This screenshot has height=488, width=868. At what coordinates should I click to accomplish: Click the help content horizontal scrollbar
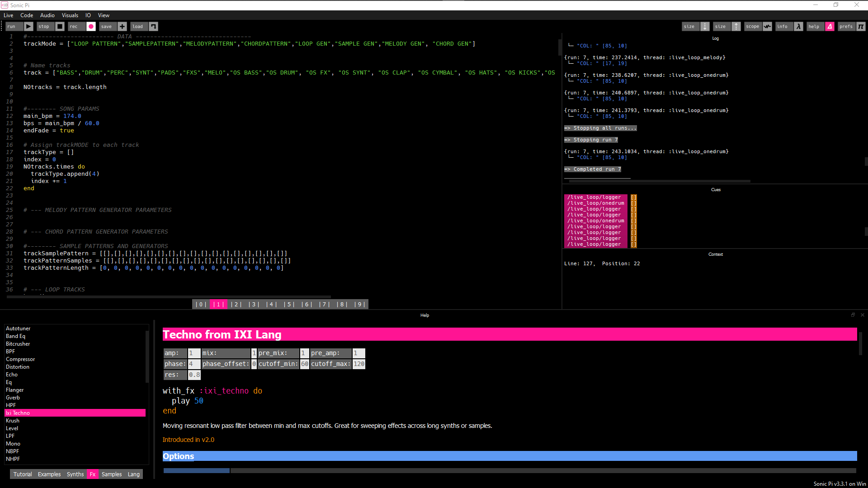(196, 471)
